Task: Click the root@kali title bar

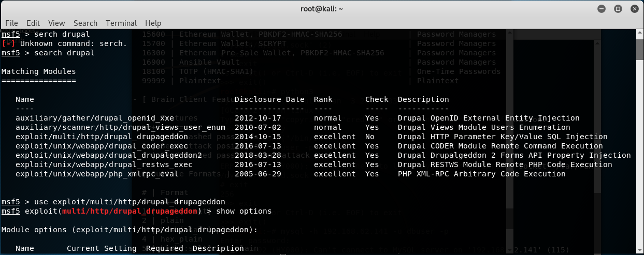Action: coord(322,9)
